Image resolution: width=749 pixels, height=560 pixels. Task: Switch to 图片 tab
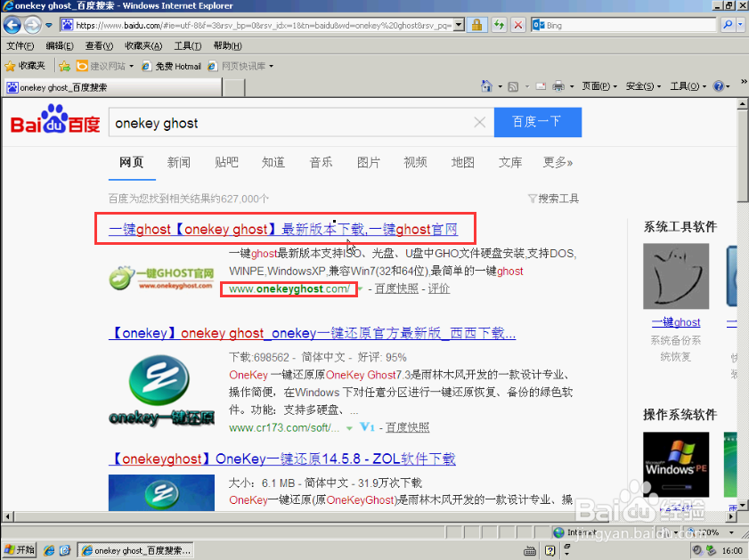[x=369, y=162]
